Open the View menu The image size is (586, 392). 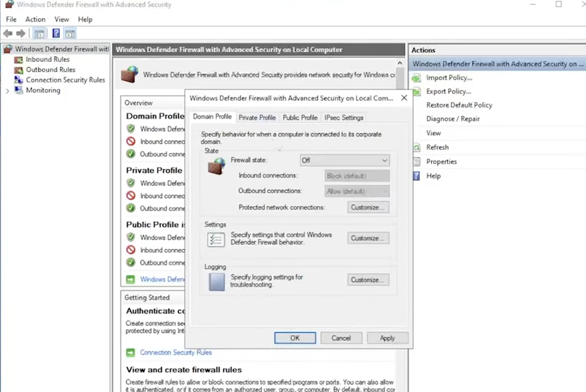pyautogui.click(x=62, y=20)
